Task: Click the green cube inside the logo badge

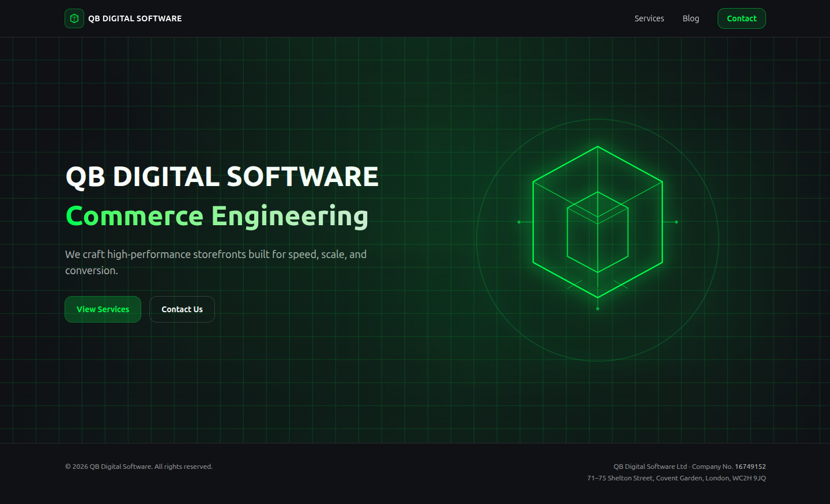Action: pyautogui.click(x=74, y=18)
